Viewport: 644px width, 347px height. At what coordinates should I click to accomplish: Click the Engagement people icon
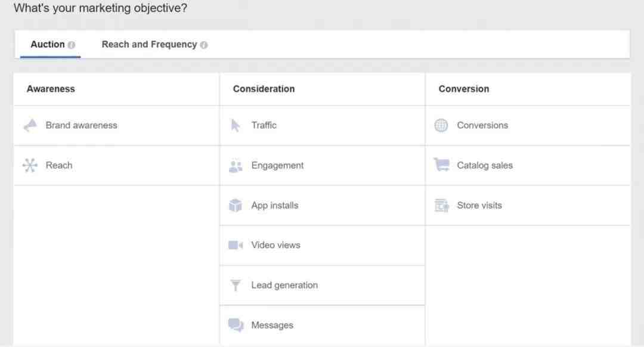coord(236,166)
